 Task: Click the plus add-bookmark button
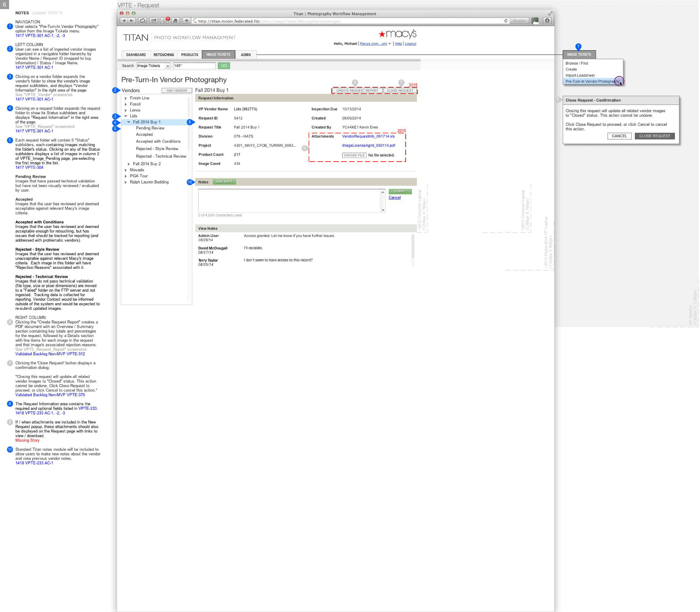coord(186,21)
